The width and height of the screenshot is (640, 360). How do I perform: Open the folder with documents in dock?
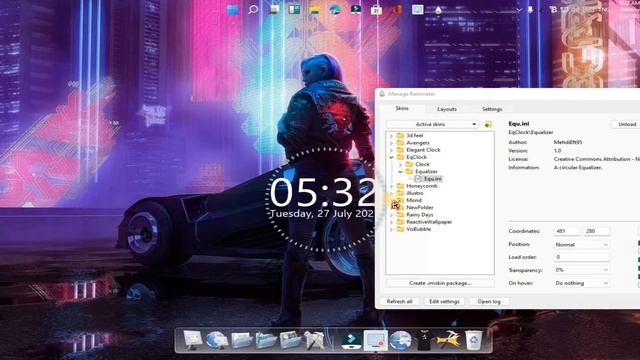291,340
